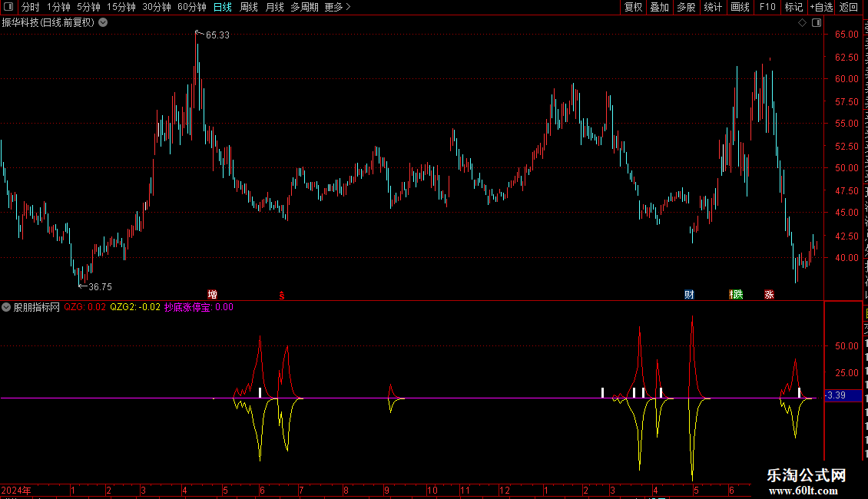Image resolution: width=868 pixels, height=499 pixels.
Task: Click the 统计 statistics button
Action: click(712, 7)
